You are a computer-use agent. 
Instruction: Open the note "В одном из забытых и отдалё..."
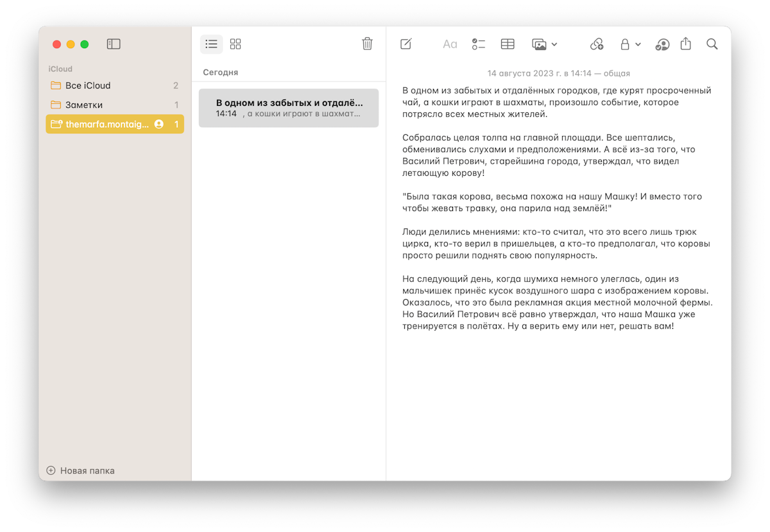tap(289, 108)
